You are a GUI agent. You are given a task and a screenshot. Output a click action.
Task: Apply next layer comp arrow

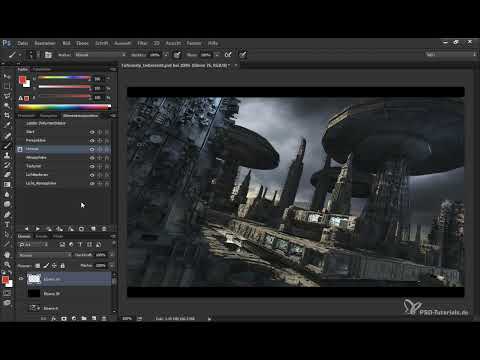pos(38,229)
